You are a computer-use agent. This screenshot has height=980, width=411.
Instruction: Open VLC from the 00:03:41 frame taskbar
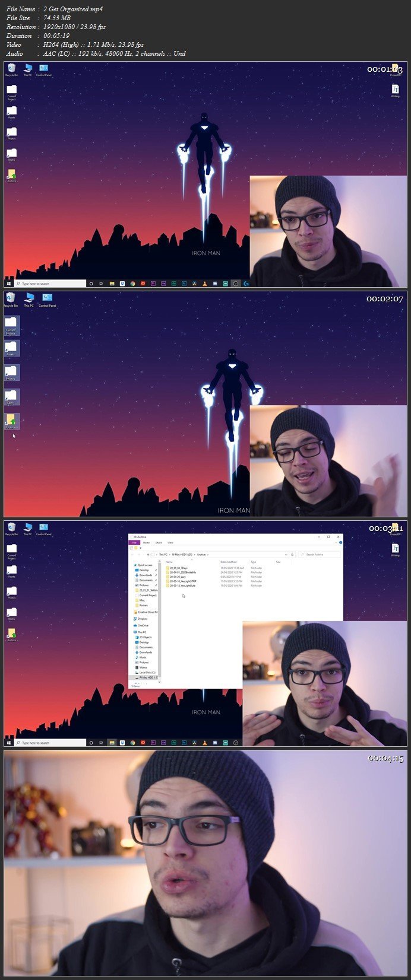pyautogui.click(x=204, y=743)
